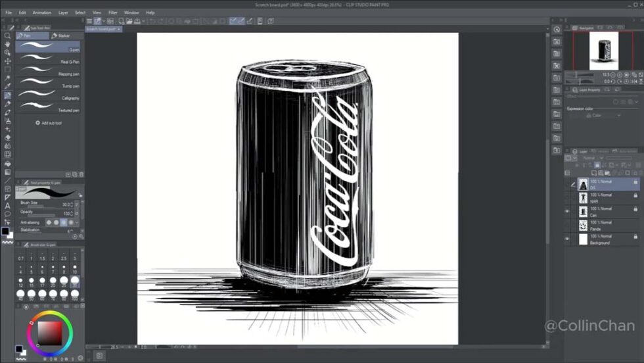Select the Text tool
Viewport: 644px width, 363px height.
(7, 206)
